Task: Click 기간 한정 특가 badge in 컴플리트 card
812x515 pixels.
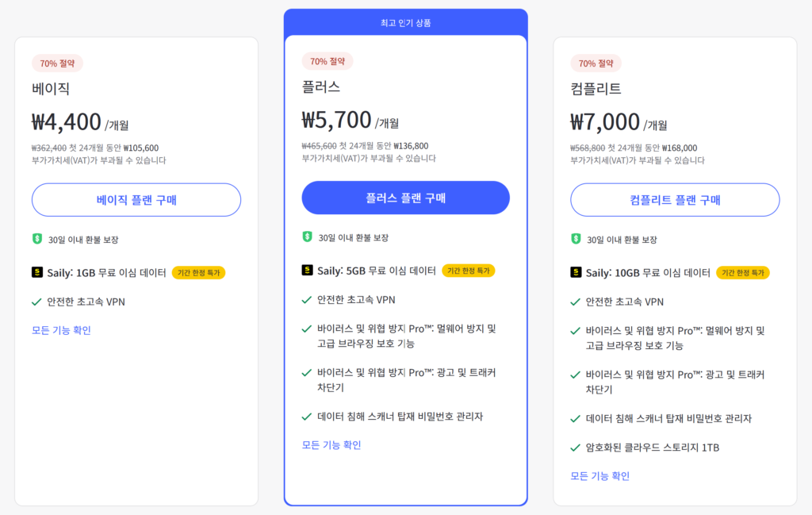Action: [x=742, y=272]
